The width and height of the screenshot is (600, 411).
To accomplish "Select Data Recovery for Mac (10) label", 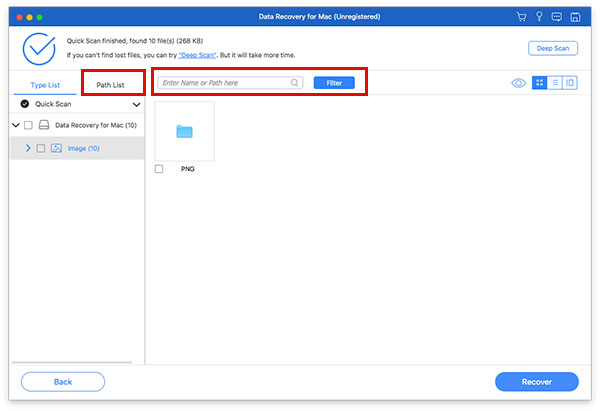I will (x=96, y=125).
